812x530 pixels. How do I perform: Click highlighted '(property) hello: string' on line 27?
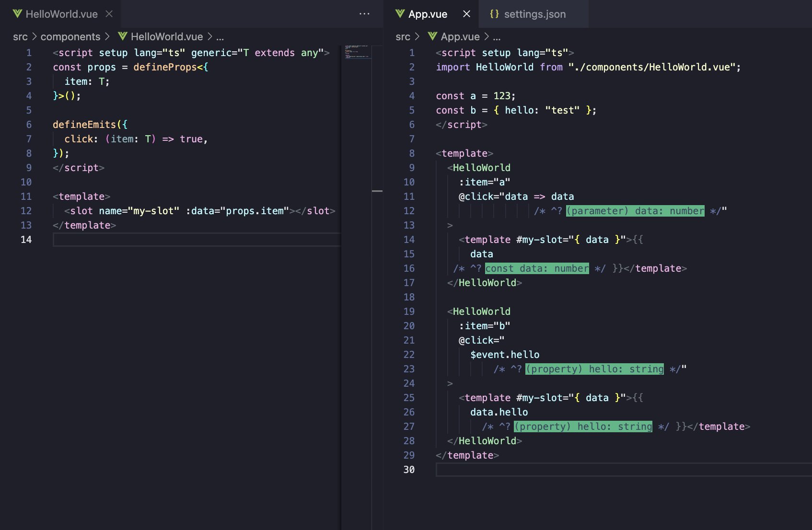point(583,426)
